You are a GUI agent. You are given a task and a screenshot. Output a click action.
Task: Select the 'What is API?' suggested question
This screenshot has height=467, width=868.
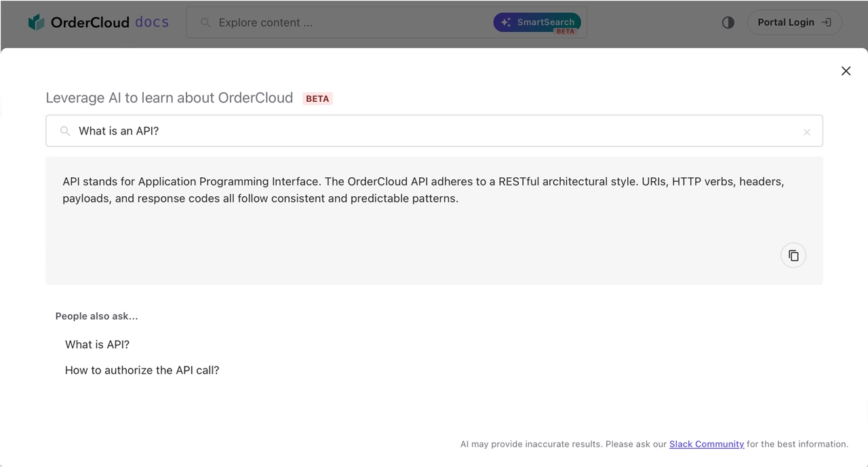tap(97, 345)
